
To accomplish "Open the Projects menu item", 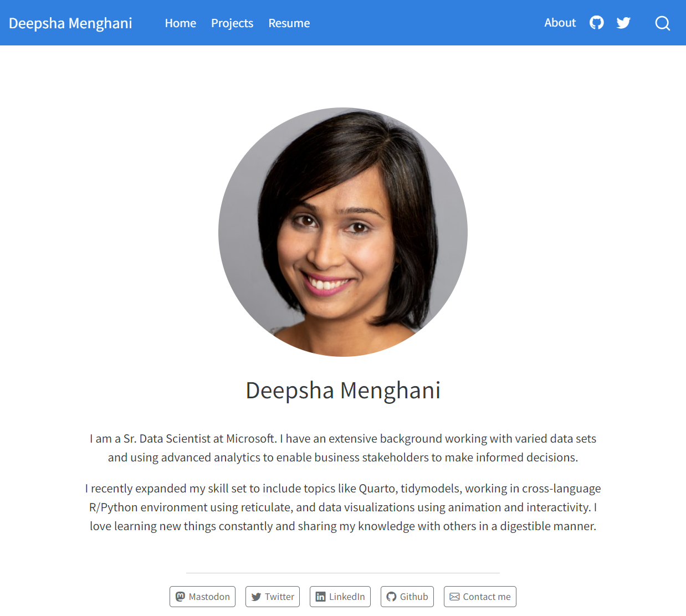I will coord(232,23).
